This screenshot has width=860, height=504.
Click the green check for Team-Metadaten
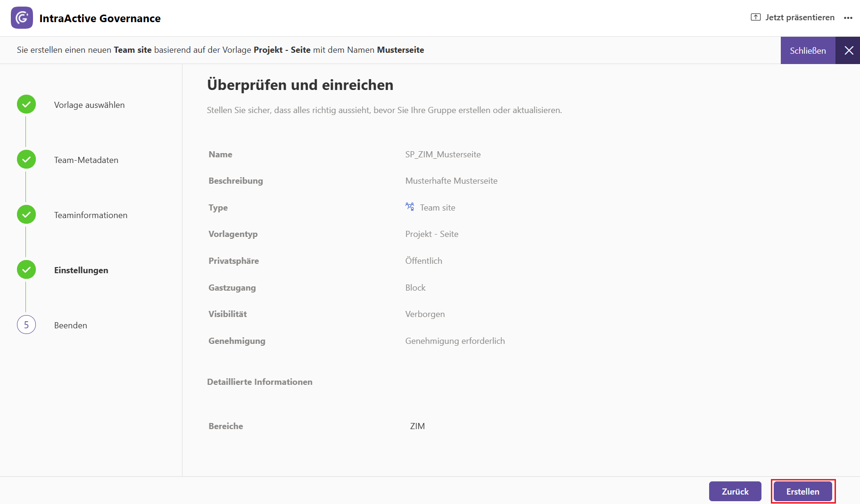26,160
